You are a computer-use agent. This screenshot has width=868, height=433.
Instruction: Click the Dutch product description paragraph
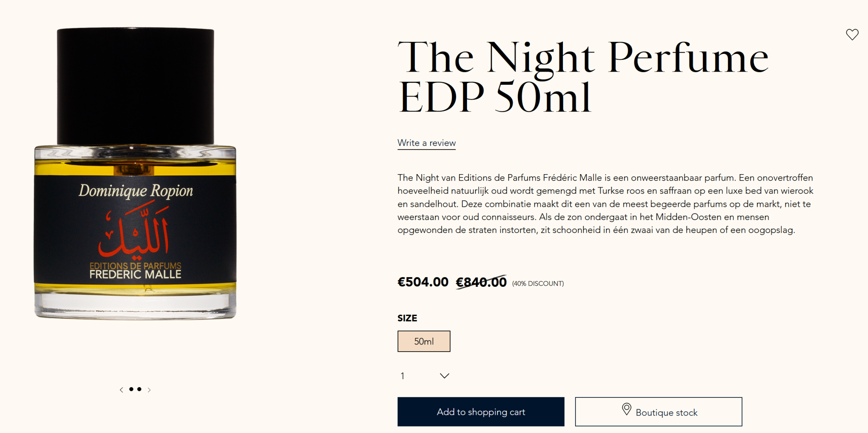pyautogui.click(x=605, y=204)
